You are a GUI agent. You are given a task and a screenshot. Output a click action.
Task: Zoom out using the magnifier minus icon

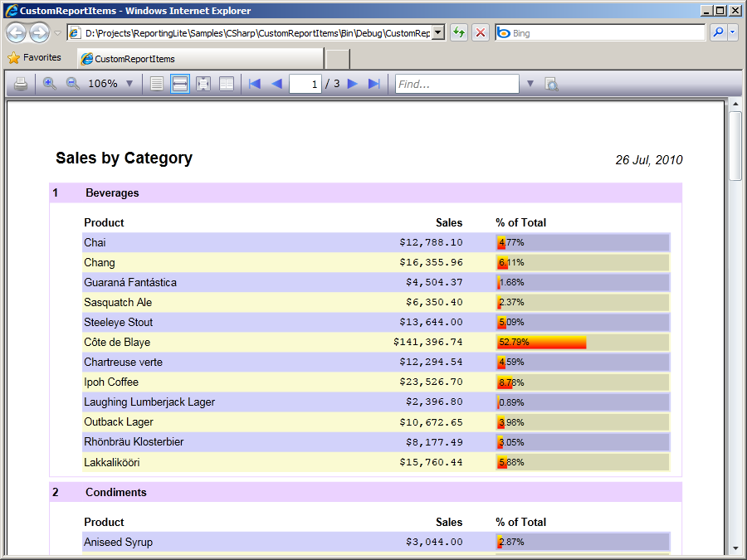[72, 84]
